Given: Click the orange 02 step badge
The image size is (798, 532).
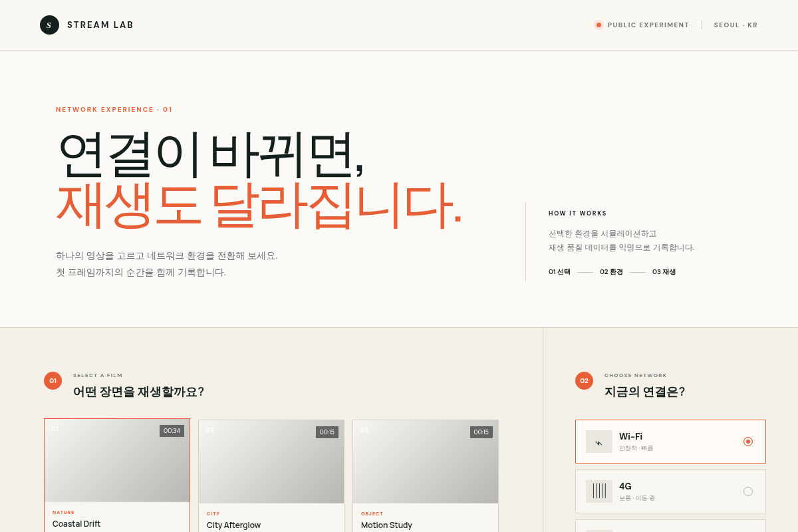Looking at the screenshot, I should point(584,380).
